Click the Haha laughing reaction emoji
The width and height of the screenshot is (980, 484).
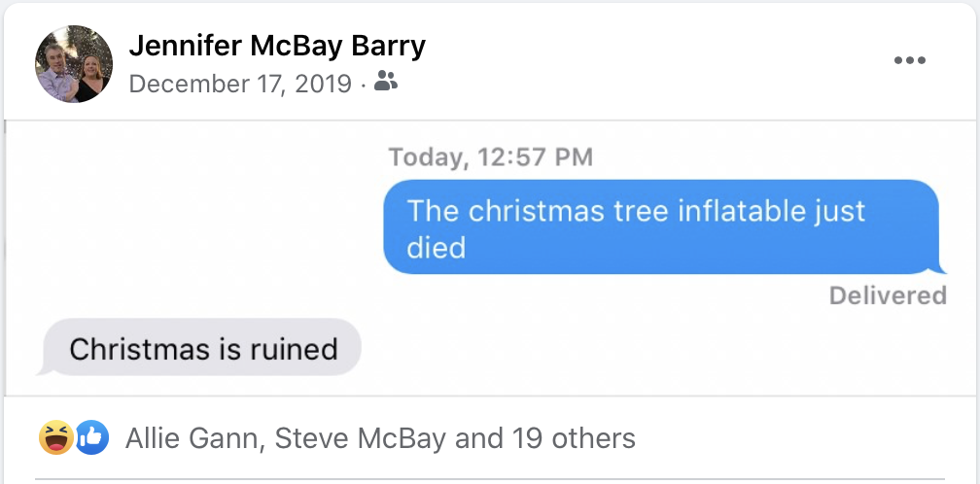click(55, 438)
